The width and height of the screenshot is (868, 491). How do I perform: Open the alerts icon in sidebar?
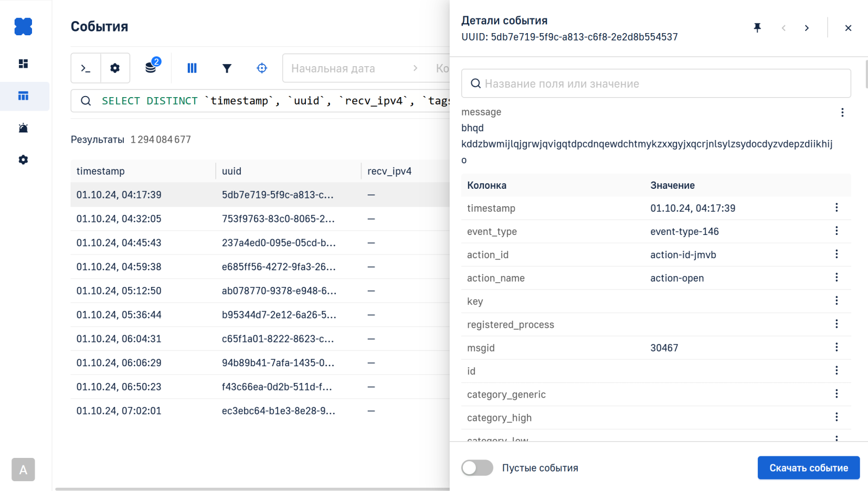click(23, 128)
